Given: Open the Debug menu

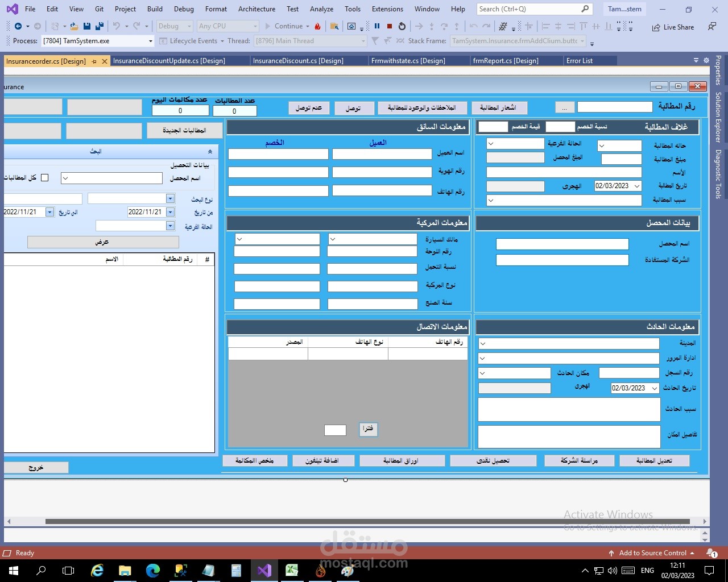Looking at the screenshot, I should (x=184, y=9).
